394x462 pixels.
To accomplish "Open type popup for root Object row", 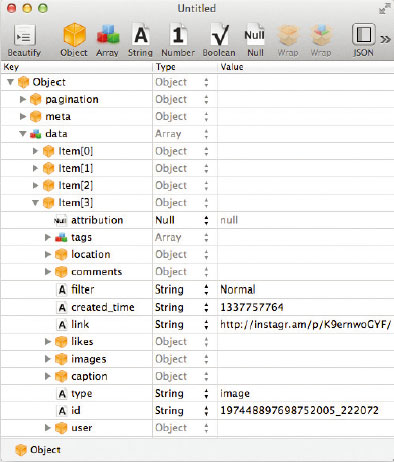I will pyautogui.click(x=206, y=82).
